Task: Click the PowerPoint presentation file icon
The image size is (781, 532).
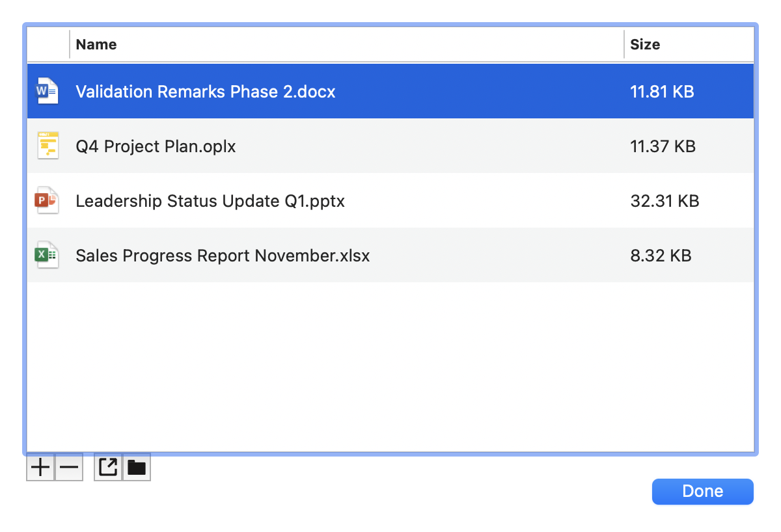Action: (47, 201)
